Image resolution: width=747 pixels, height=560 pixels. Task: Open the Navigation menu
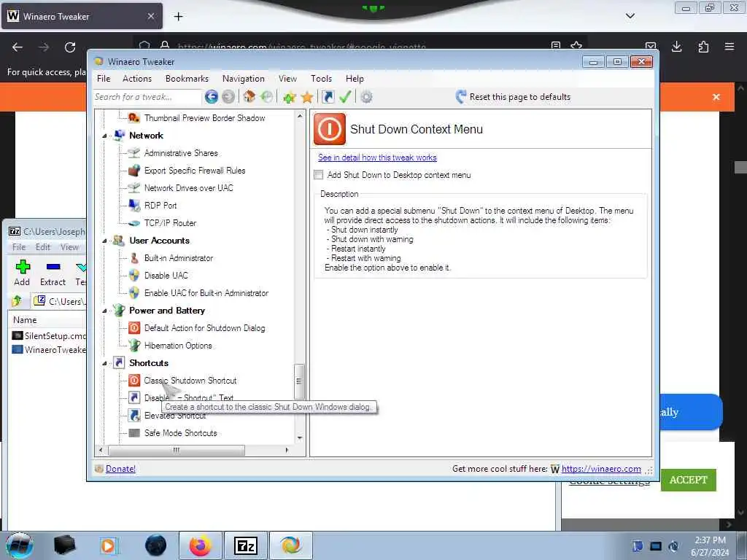click(244, 79)
